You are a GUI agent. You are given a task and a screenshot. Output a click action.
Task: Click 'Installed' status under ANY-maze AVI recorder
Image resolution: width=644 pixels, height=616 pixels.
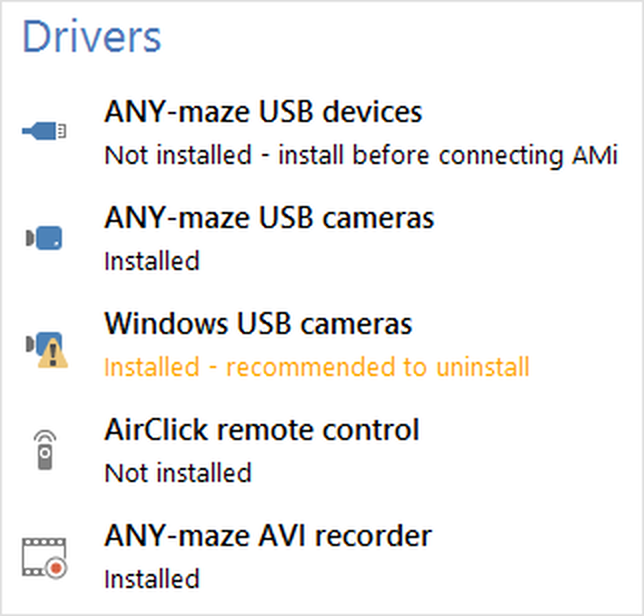tap(152, 578)
